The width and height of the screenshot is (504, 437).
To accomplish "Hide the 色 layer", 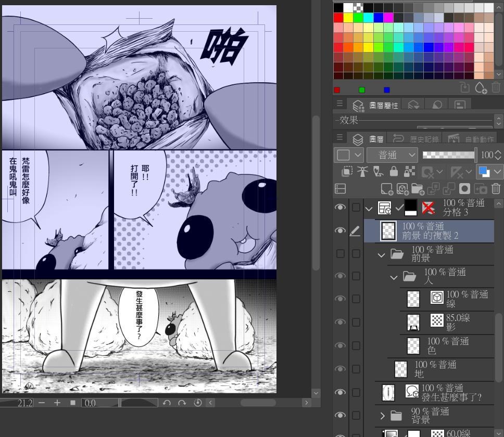I will click(x=340, y=345).
